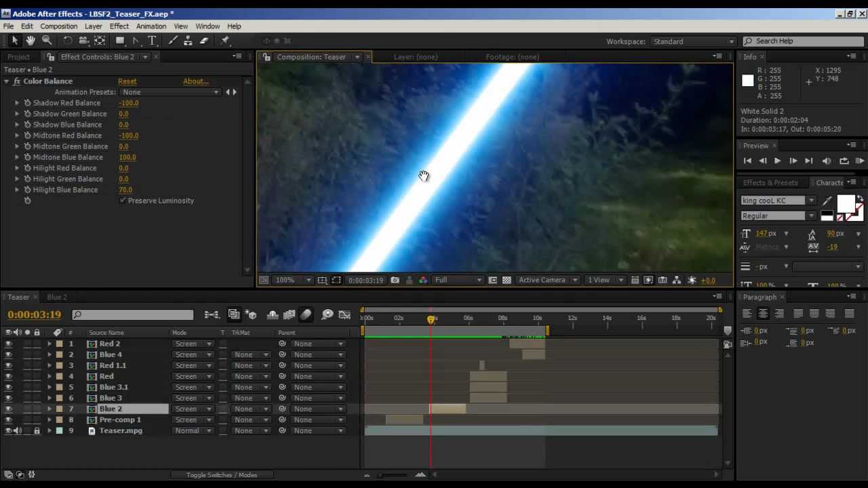Click the white fill color swatch
Screen dimensions: 868x488
(846, 204)
